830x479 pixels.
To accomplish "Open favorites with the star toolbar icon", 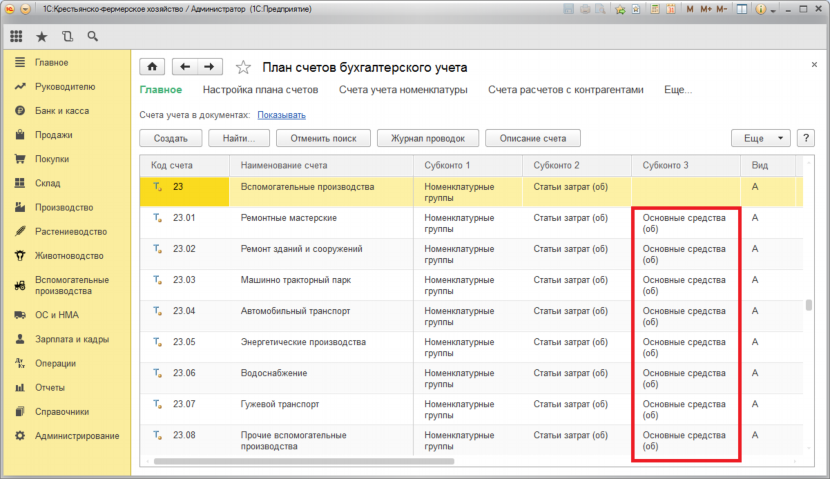I will click(x=41, y=36).
